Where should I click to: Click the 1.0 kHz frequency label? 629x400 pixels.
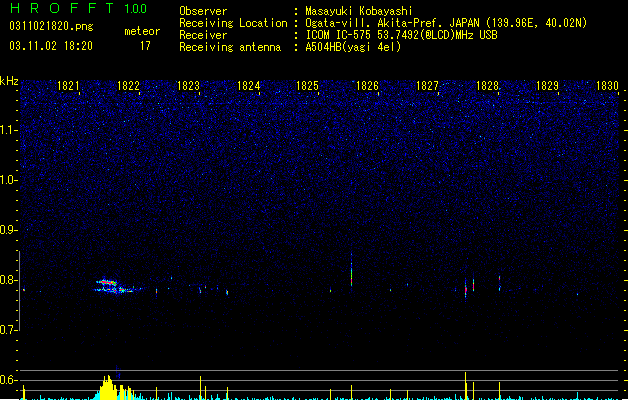[8, 180]
